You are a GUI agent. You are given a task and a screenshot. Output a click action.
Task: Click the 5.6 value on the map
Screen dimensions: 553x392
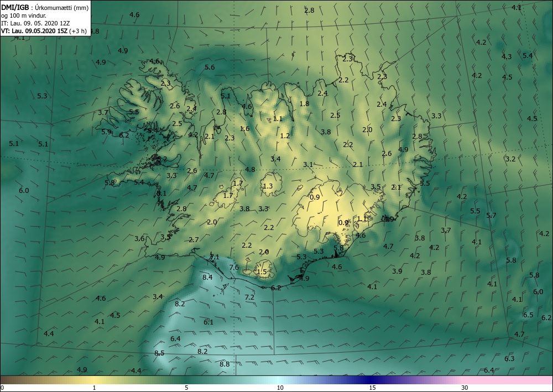coord(210,67)
